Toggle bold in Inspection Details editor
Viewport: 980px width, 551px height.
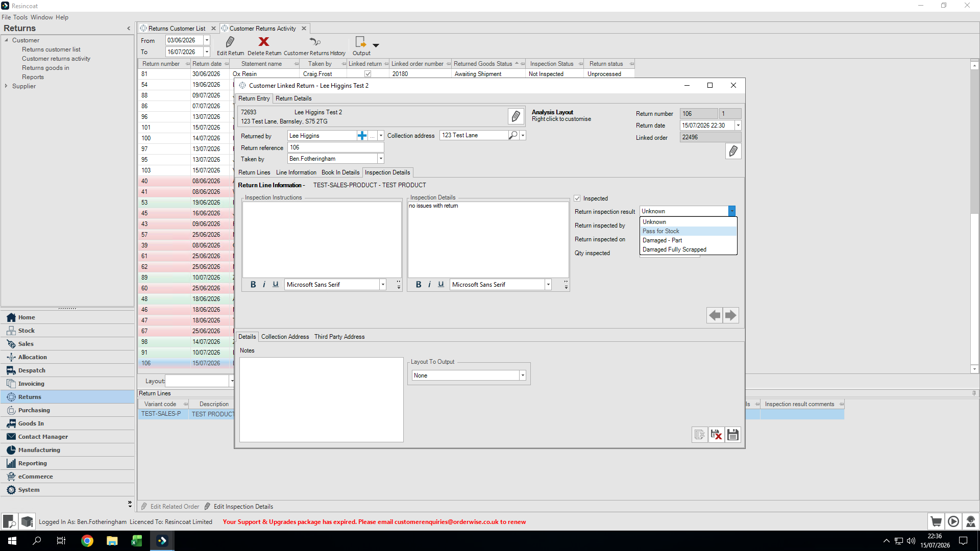pyautogui.click(x=419, y=285)
